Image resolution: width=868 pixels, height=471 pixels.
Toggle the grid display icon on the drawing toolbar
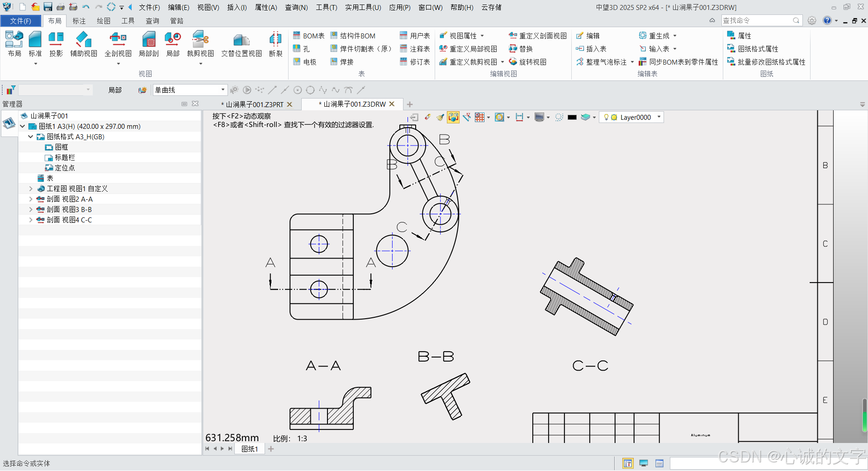(x=479, y=117)
